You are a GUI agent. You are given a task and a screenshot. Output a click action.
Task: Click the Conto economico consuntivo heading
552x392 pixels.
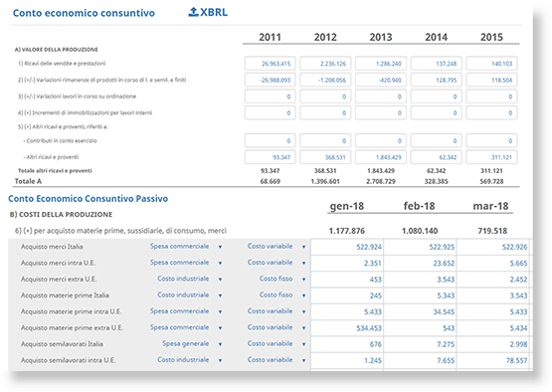tap(84, 13)
